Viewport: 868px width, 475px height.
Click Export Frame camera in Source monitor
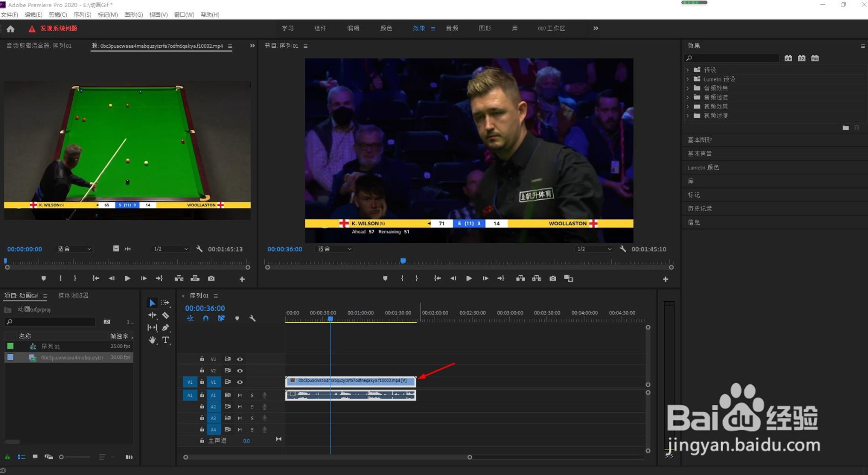coord(211,278)
